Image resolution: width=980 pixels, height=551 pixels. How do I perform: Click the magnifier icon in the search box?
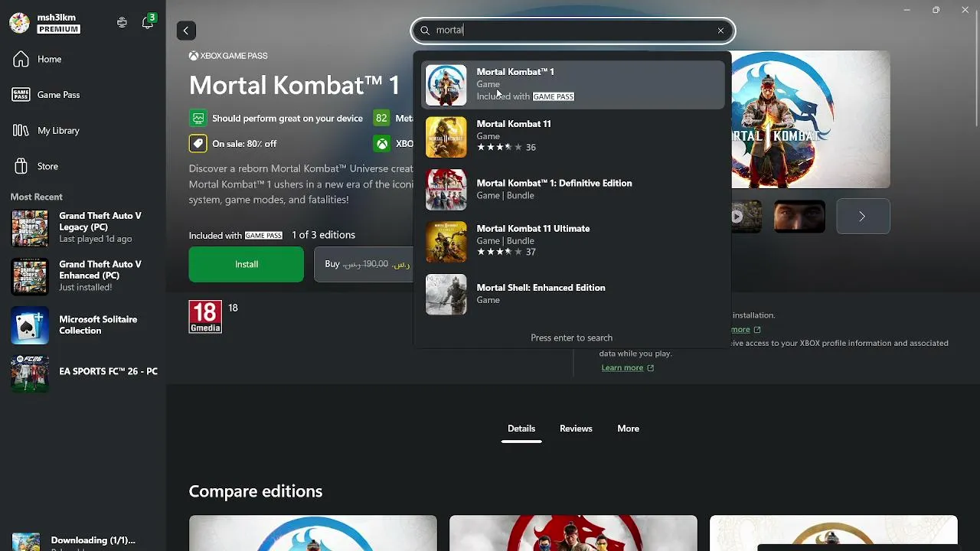pyautogui.click(x=425, y=31)
